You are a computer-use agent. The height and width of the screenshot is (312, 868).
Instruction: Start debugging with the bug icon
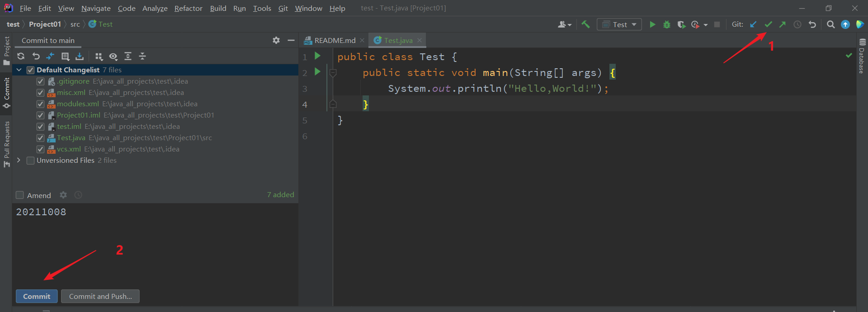tap(667, 24)
